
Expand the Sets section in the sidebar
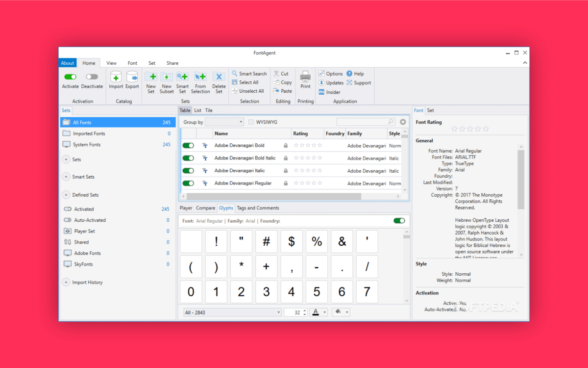tap(66, 159)
